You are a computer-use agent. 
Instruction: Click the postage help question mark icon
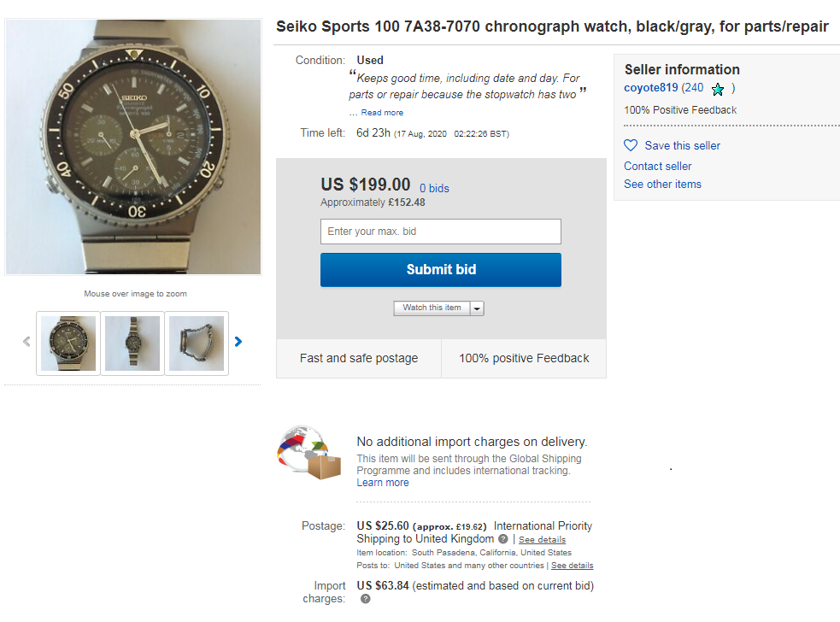(x=503, y=539)
